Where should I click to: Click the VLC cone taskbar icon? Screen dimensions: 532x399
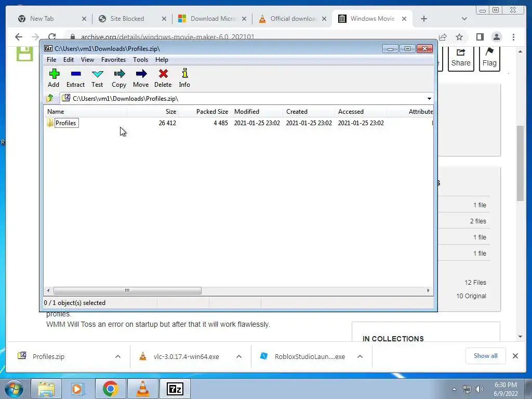[x=143, y=389]
